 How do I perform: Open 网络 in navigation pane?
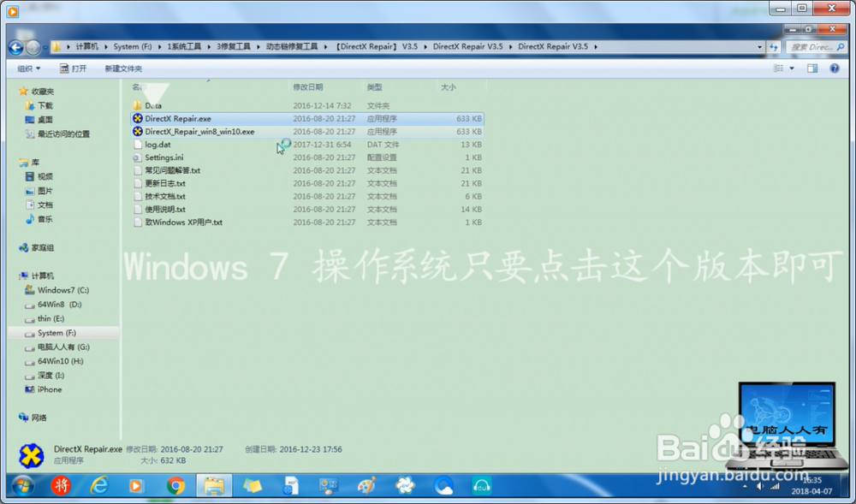33,418
